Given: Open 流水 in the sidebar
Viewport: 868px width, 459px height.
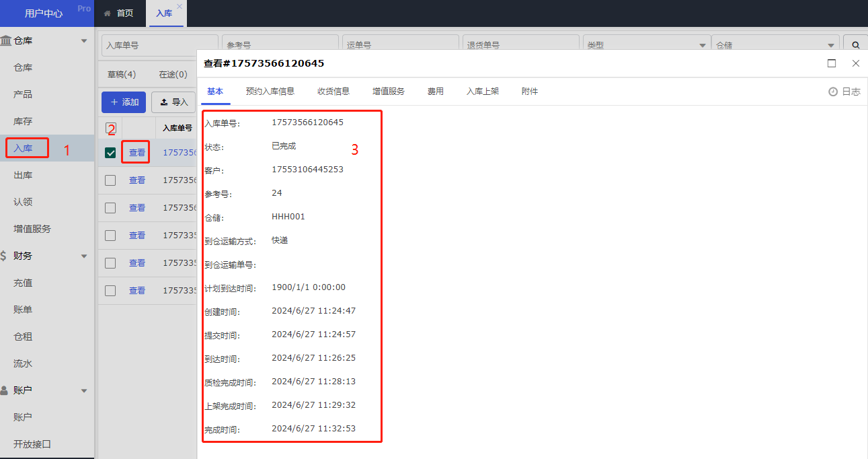Looking at the screenshot, I should point(23,363).
